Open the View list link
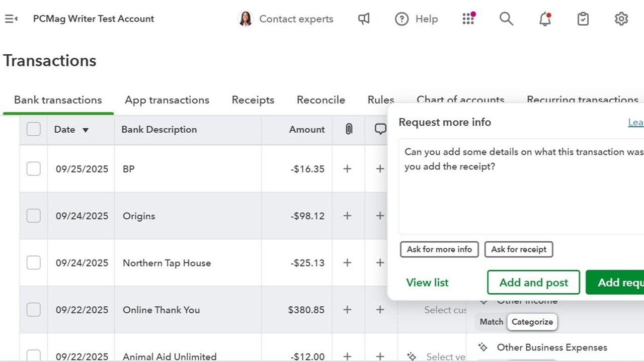 (427, 283)
